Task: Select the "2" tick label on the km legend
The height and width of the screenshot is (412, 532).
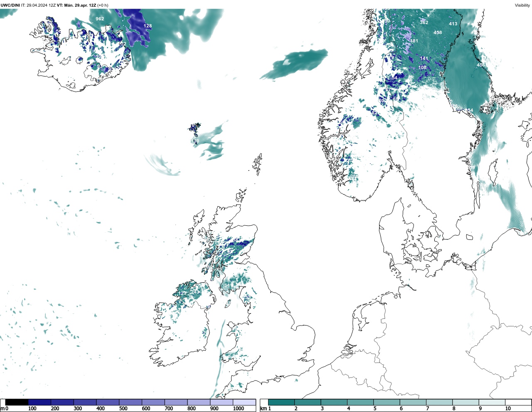Action: [296, 409]
